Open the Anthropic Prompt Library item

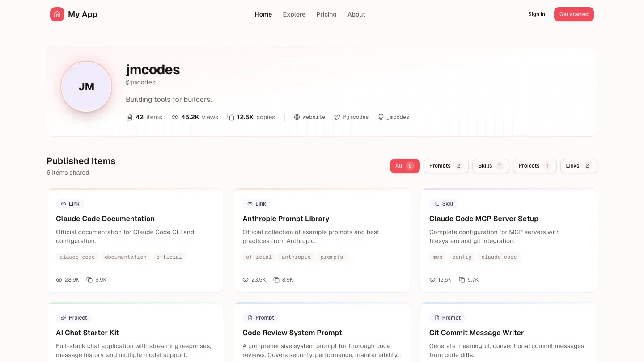[x=322, y=240]
